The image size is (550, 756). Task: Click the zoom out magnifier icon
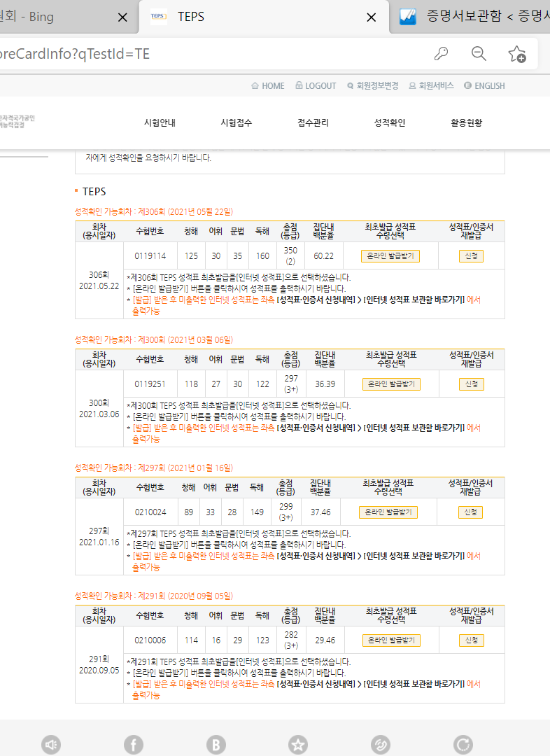pos(479,54)
